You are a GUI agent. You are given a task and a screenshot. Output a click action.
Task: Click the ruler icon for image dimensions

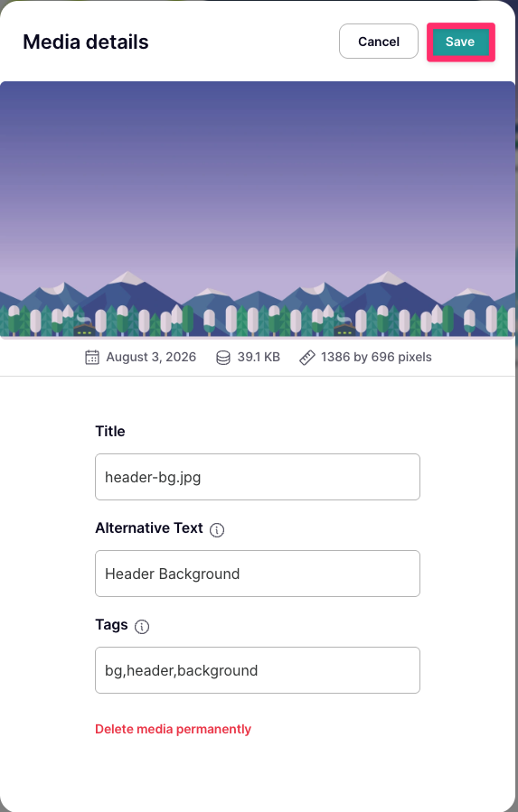pyautogui.click(x=307, y=358)
